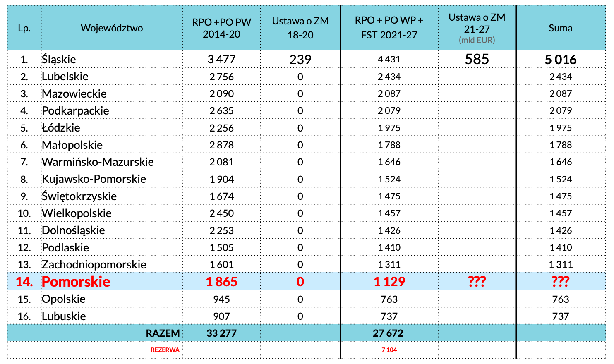Viewport: 614px width, 364px height.
Task: Click the Lp. column header
Action: [x=24, y=28]
